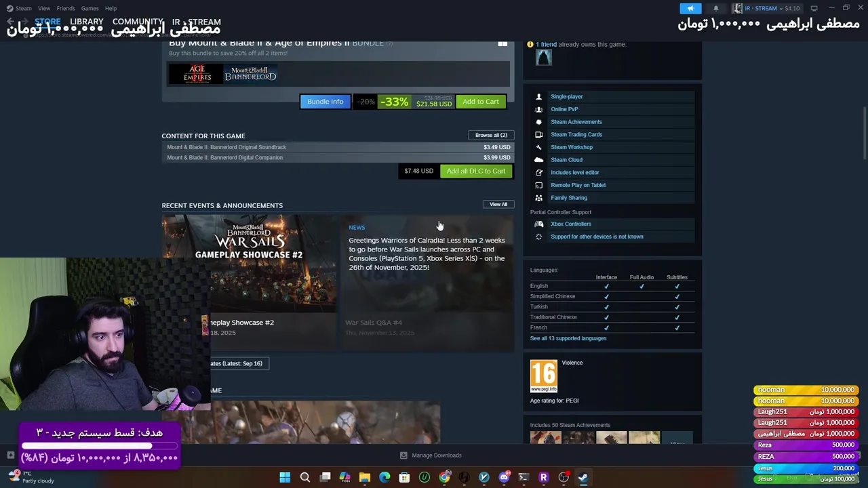
Task: Open Google Chrome from the taskbar
Action: coord(444,477)
